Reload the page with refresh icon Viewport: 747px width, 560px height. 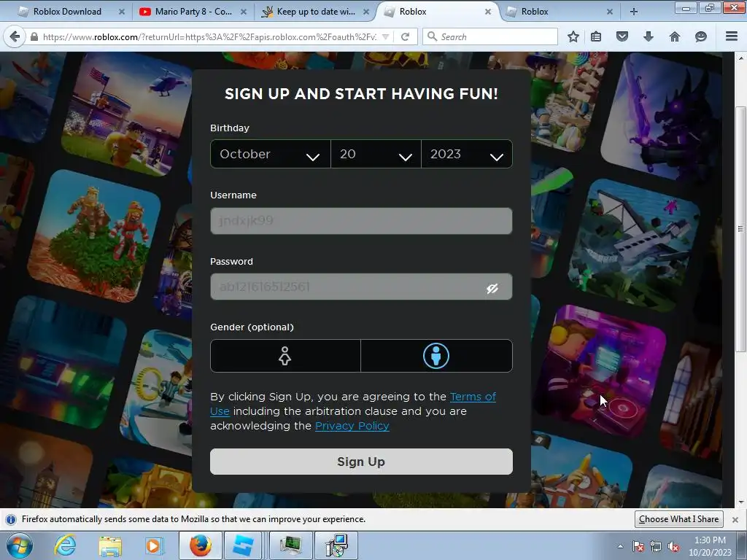(406, 36)
